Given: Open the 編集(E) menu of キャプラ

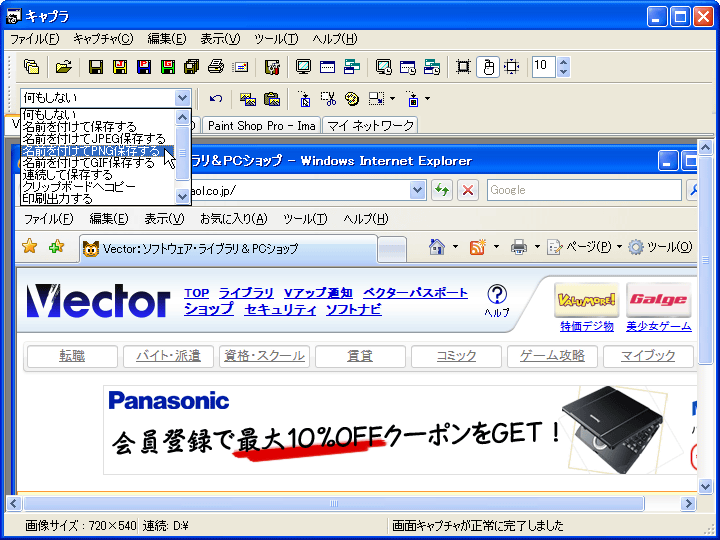Looking at the screenshot, I should pyautogui.click(x=167, y=39).
